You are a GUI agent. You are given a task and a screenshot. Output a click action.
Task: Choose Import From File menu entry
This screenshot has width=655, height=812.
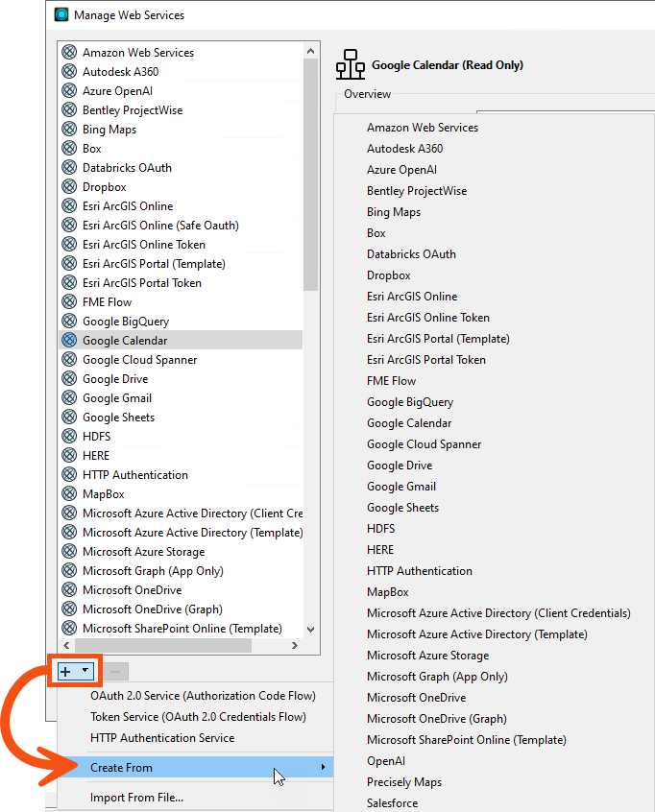[136, 798]
